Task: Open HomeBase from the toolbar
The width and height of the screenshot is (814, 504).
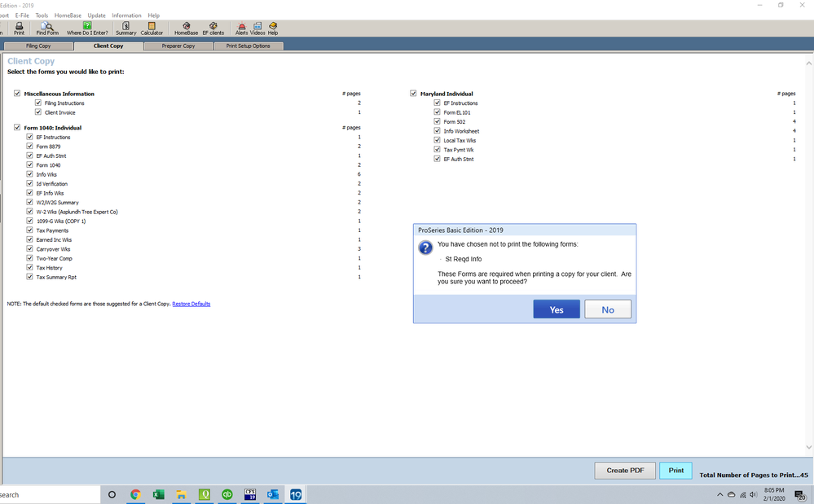Action: pyautogui.click(x=186, y=28)
